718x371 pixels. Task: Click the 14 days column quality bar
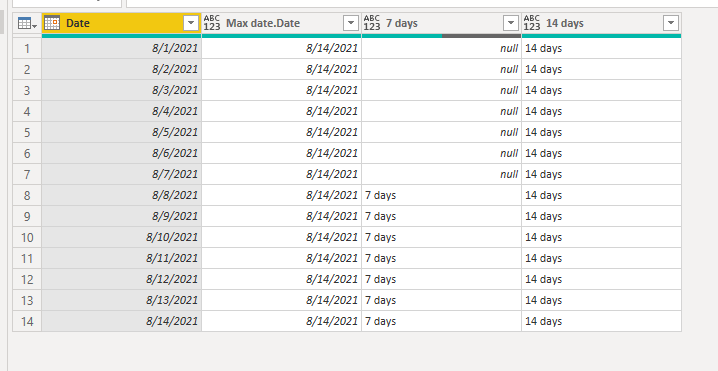point(601,36)
